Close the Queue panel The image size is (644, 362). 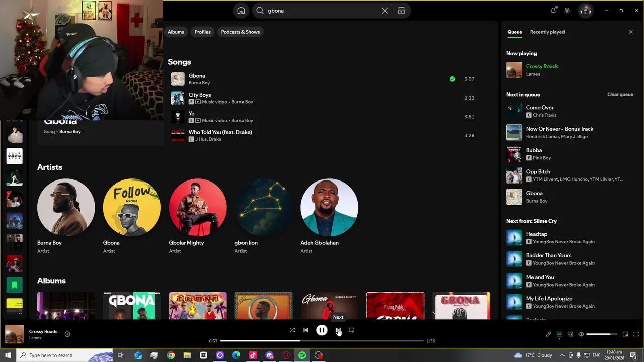pos(631,32)
